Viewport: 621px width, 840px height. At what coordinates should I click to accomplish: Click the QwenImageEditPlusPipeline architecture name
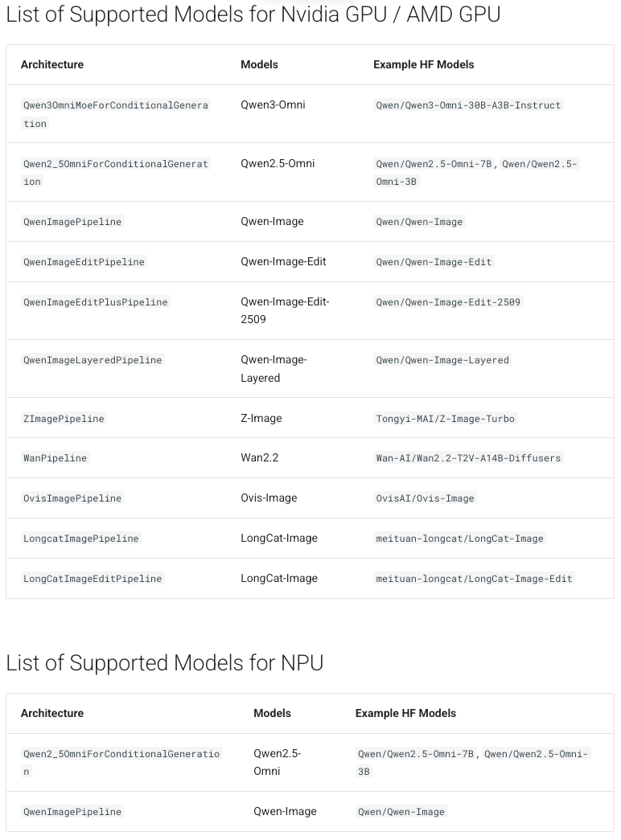tap(96, 302)
